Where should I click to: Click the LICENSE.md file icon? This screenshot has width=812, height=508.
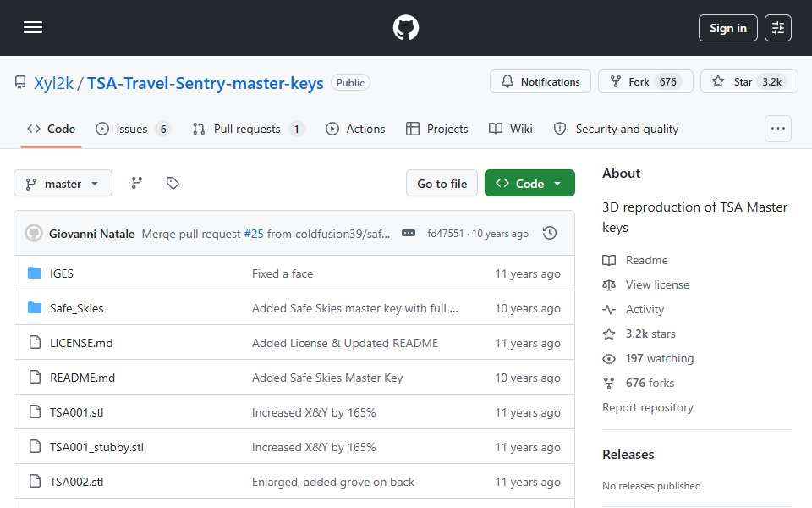35,342
